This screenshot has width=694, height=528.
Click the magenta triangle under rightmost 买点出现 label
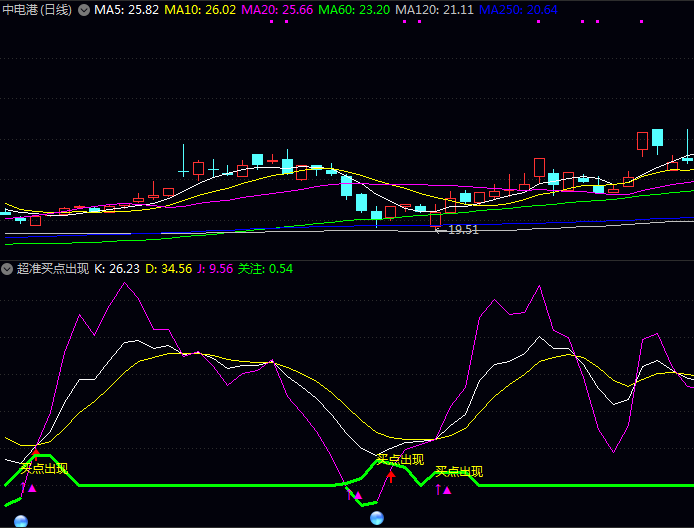447,490
